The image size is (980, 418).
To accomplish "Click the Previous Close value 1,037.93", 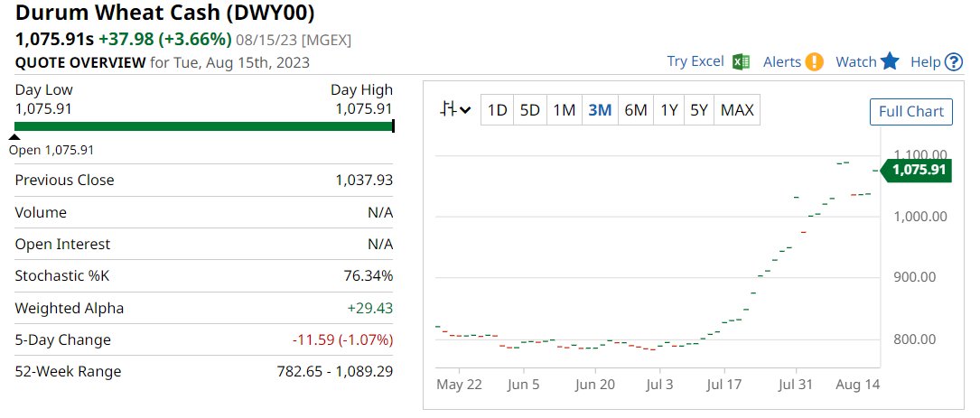I will pyautogui.click(x=364, y=180).
